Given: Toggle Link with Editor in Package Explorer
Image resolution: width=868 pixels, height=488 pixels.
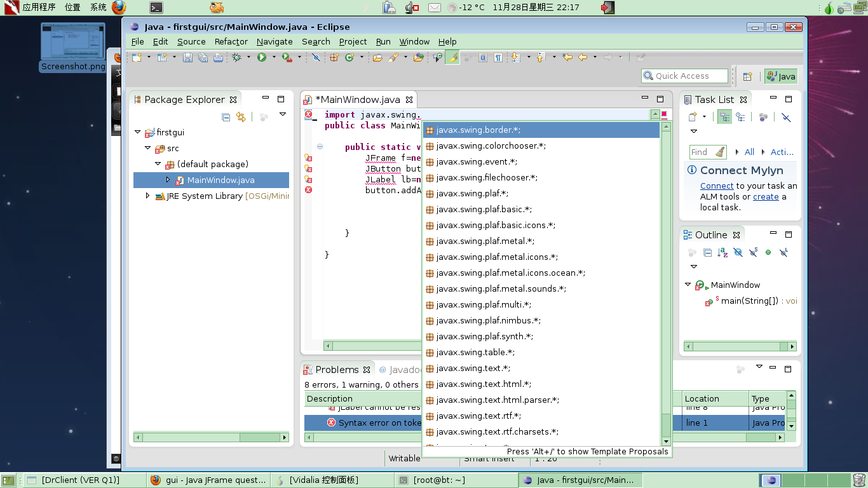Looking at the screenshot, I should pyautogui.click(x=241, y=117).
